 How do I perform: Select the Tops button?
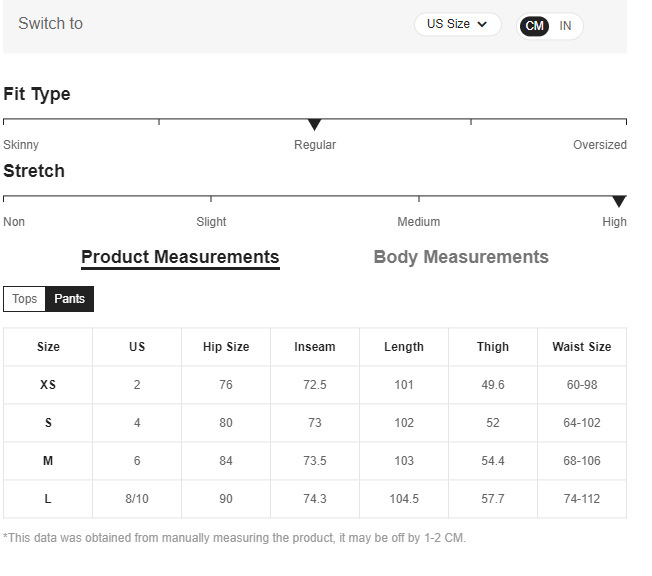[25, 299]
